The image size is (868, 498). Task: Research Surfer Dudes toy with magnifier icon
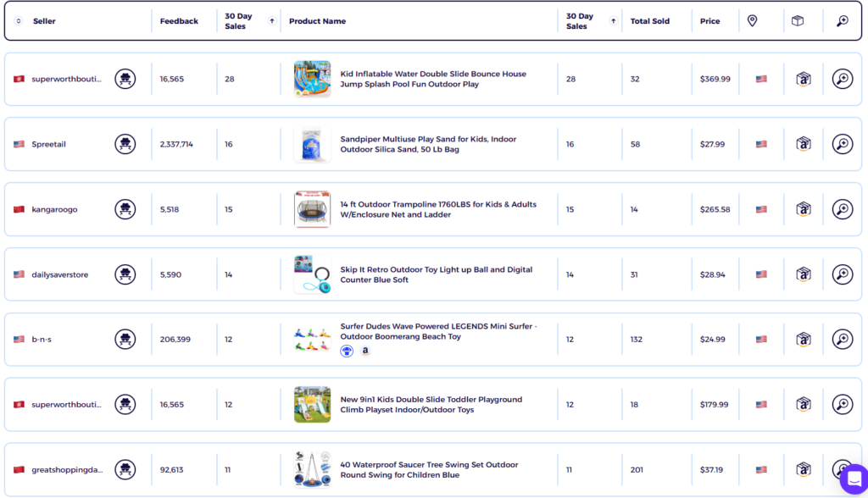click(843, 339)
